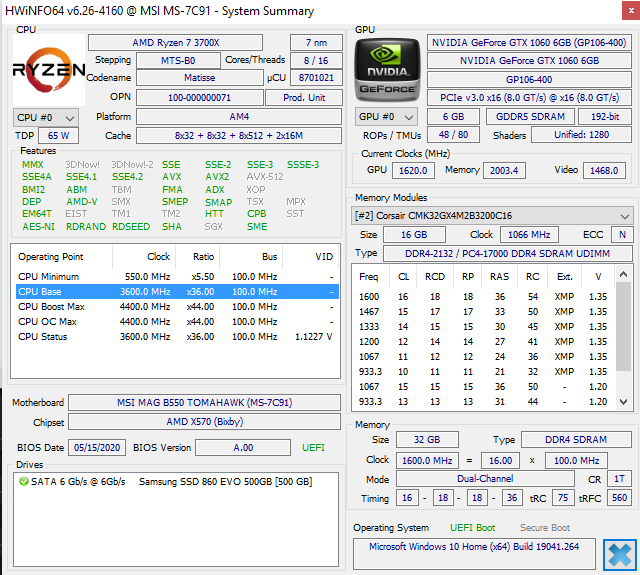Screen dimensions: 640x575
Task: Click the video clock 1468.0 field
Action: pos(604,171)
